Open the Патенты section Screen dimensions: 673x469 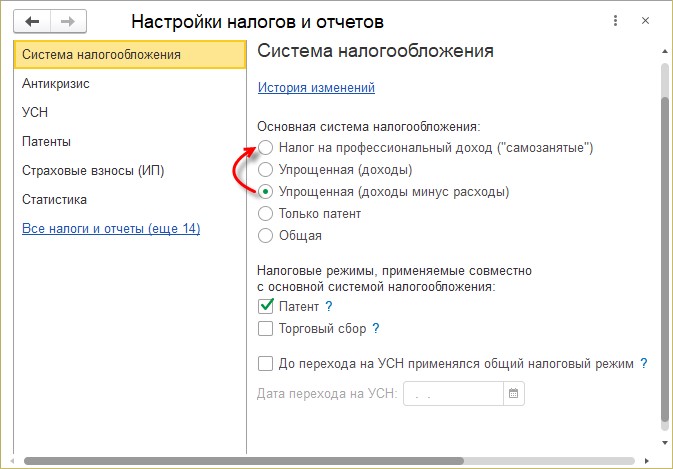[130, 142]
